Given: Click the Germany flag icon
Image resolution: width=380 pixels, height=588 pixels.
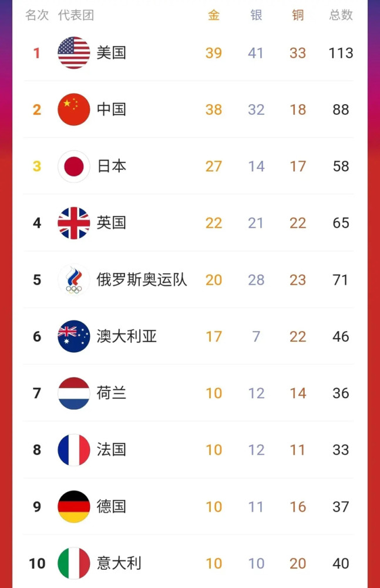Looking at the screenshot, I should [x=74, y=506].
